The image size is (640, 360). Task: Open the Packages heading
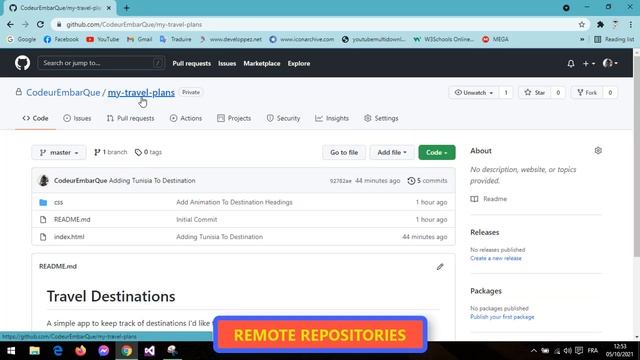pyautogui.click(x=486, y=291)
